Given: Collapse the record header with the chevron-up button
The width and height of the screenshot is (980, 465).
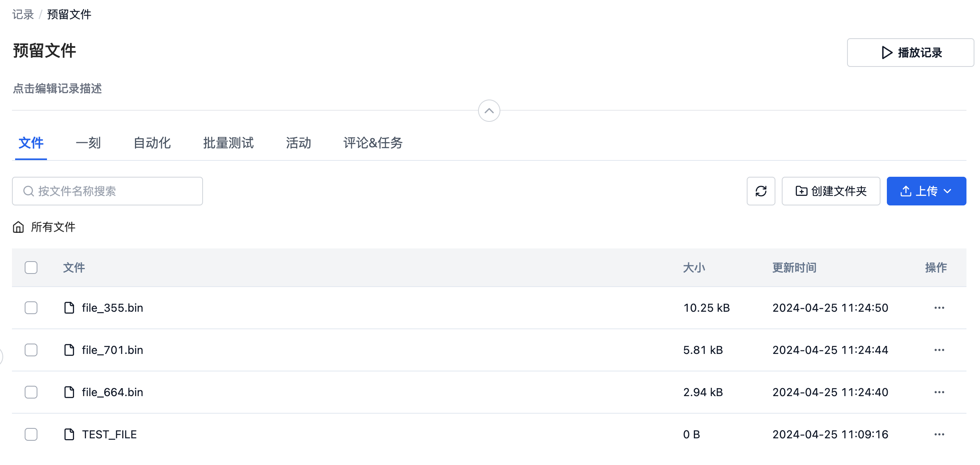Looking at the screenshot, I should coord(489,111).
